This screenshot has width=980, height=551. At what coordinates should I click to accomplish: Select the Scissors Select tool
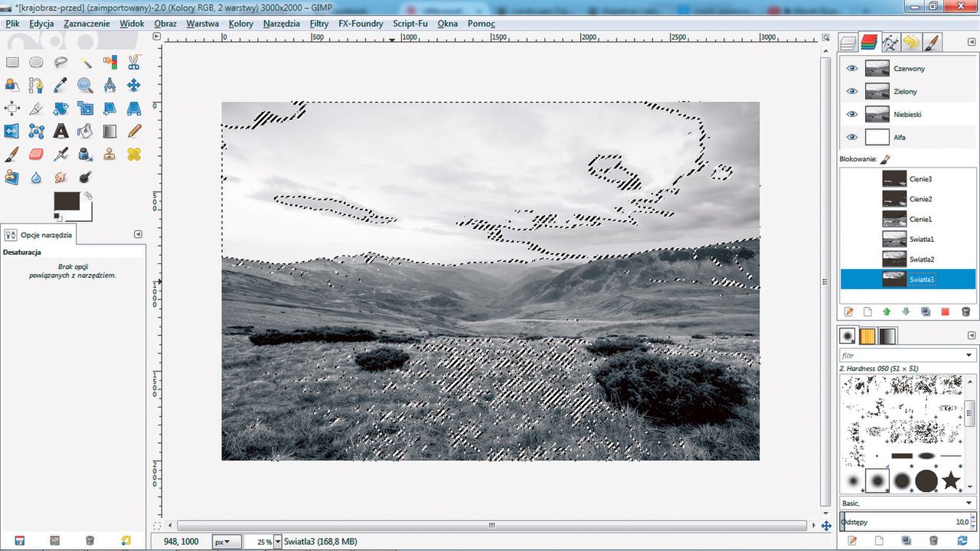134,63
